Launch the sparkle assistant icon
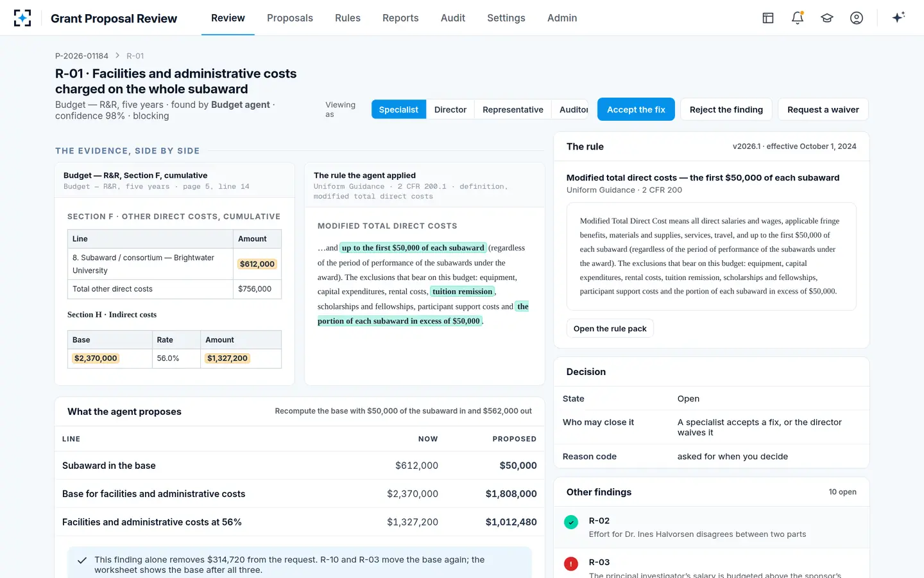The image size is (924, 578). pyautogui.click(x=898, y=18)
